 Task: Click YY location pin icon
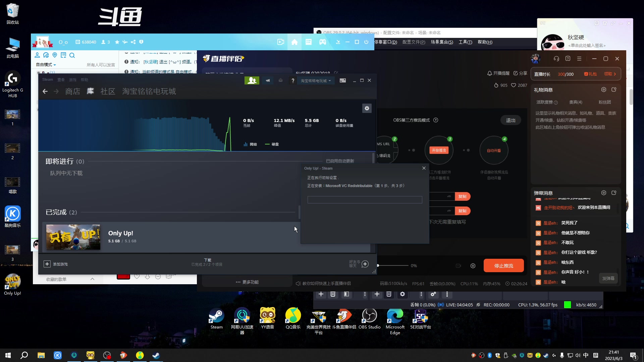[55, 55]
